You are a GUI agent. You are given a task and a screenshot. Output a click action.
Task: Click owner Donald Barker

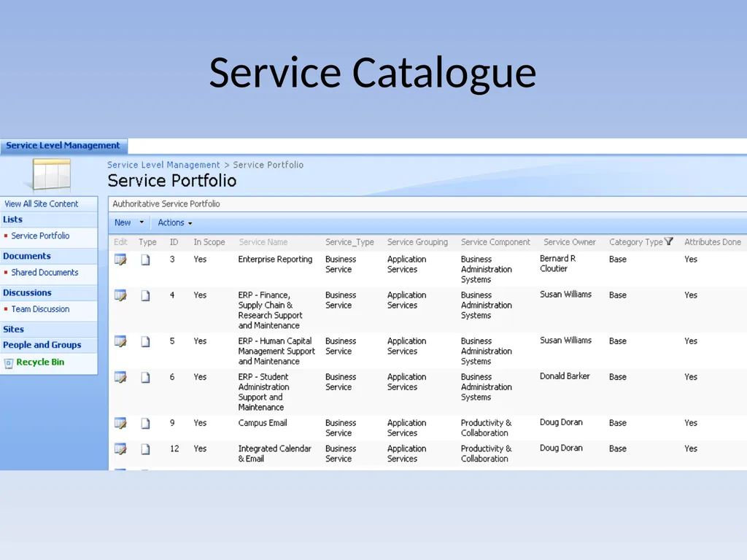(565, 376)
